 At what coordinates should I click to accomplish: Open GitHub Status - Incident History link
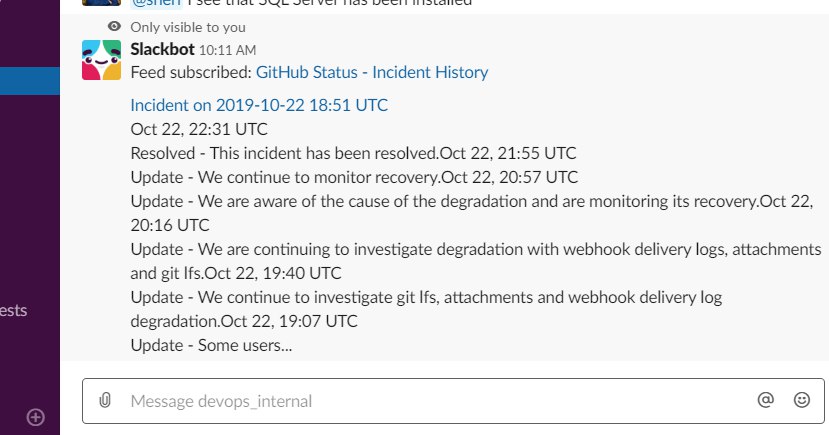372,72
